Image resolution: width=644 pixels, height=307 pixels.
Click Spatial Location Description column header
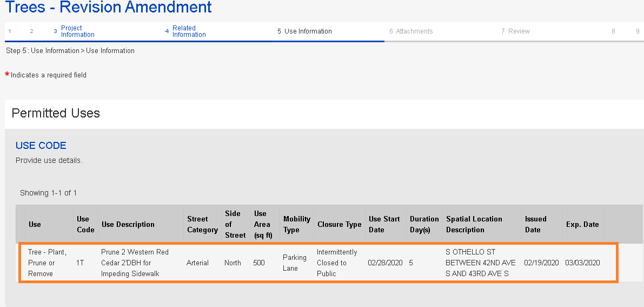coord(474,225)
